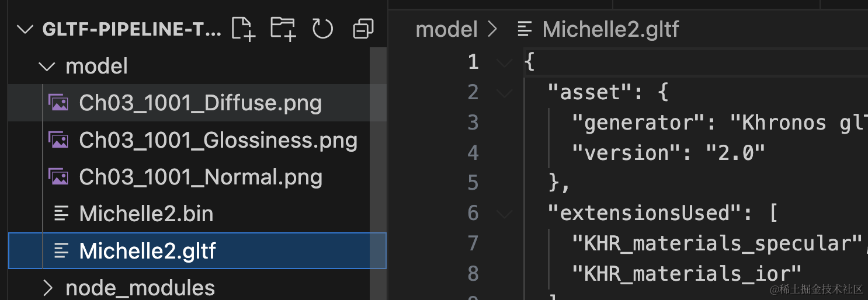Click the image icon beside Ch03_1001_Normal.png
Screen dimensions: 868x300
(58, 177)
